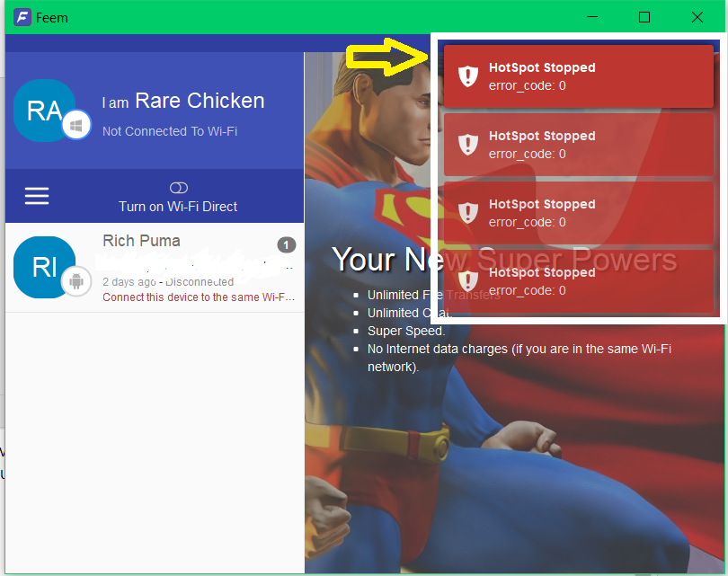Click the Rare Chicken device name
Viewport: 728px width, 576px height.
[200, 101]
